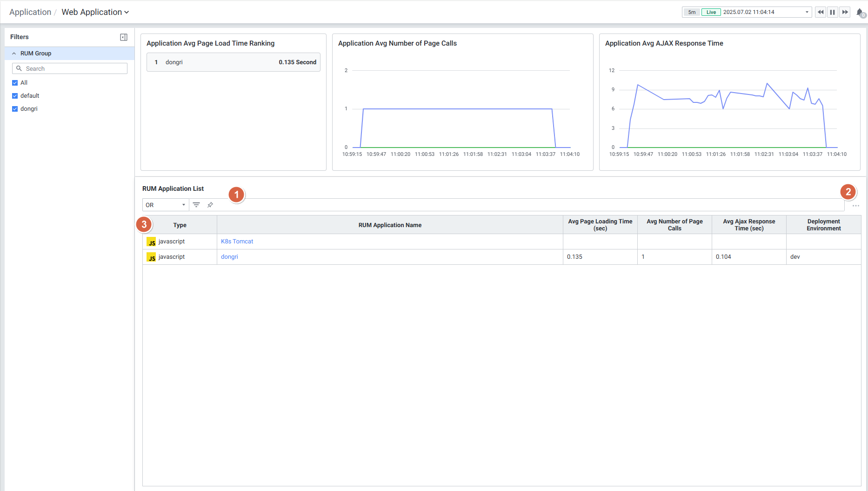Viewport: 868px width, 491px height.
Task: Toggle the default group checkbox
Action: pos(15,96)
